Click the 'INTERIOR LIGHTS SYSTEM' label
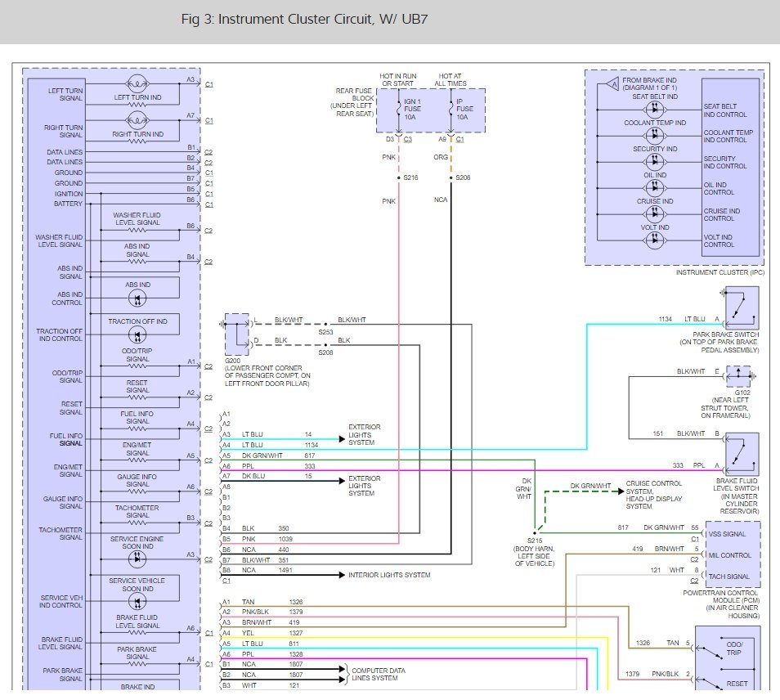780x700 pixels. (389, 575)
